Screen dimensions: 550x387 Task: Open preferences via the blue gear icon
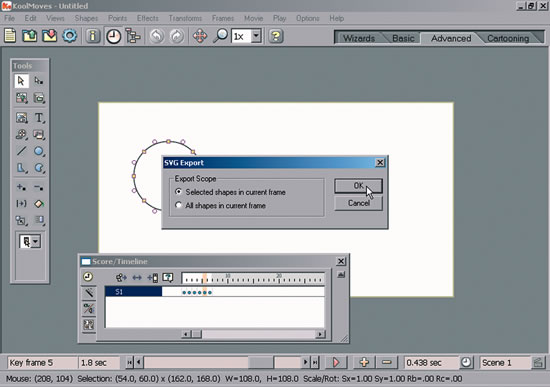(69, 36)
